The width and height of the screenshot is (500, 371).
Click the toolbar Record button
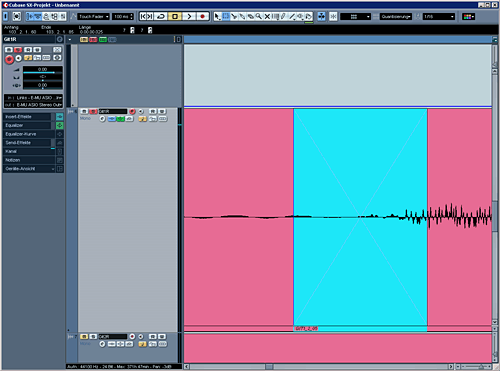coord(203,16)
